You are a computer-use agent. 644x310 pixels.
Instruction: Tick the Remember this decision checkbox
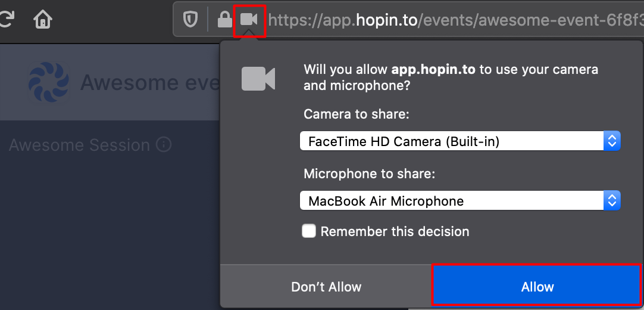[309, 231]
